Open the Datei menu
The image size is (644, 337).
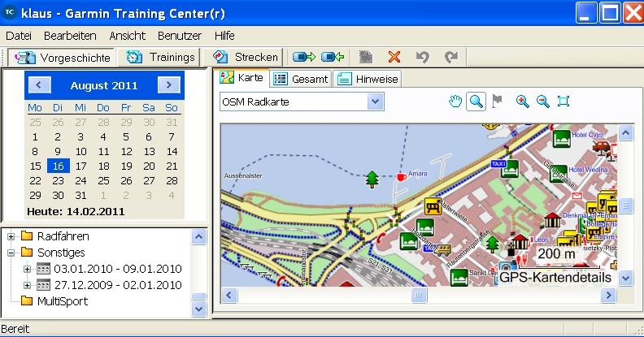pos(19,36)
